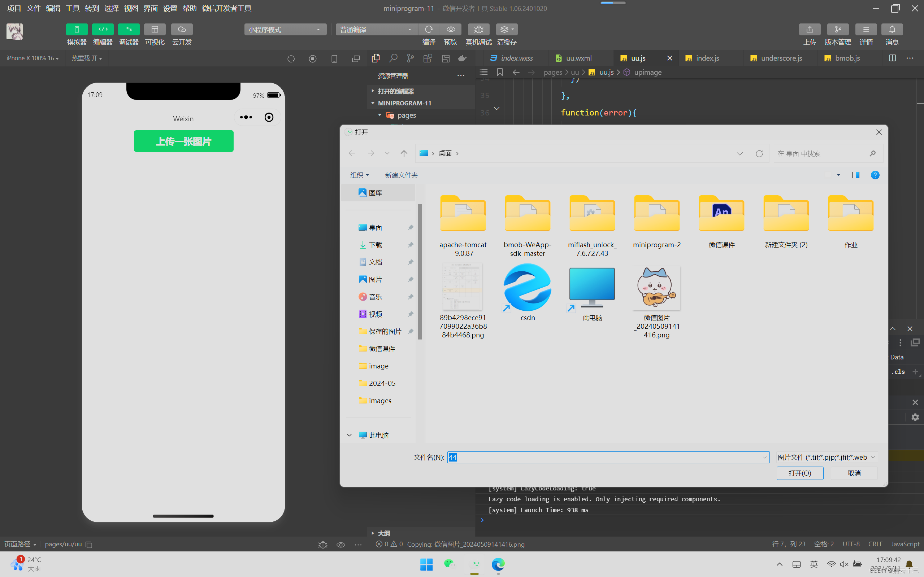924x577 pixels.
Task: Click the 上传 upload icon
Action: pos(810,29)
